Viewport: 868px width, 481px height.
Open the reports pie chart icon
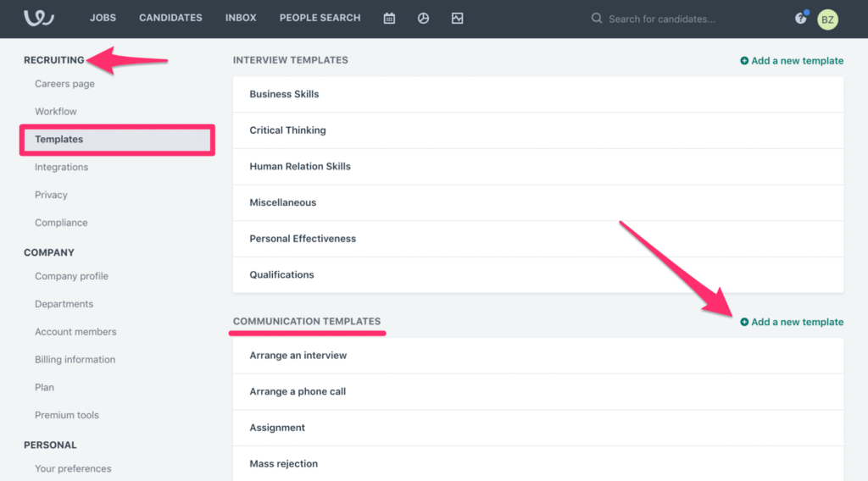tap(423, 19)
